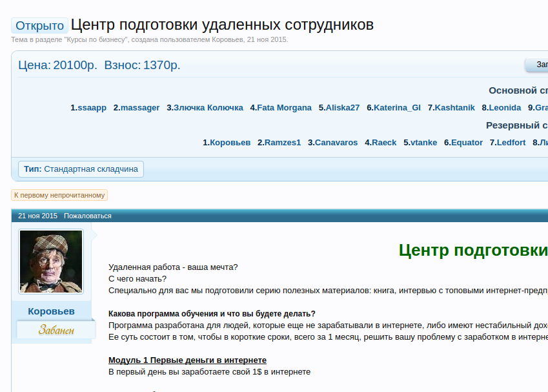
Task: Click the line Удаленная работа - ваша мечта?
Action: click(x=173, y=267)
